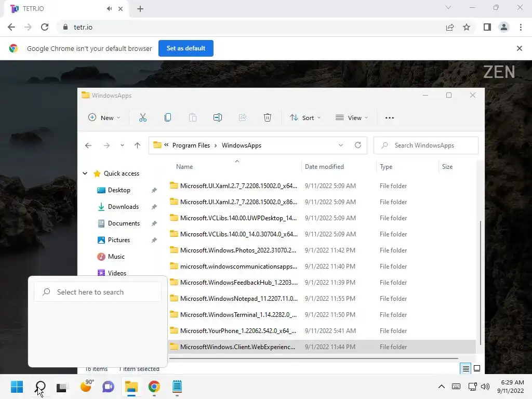
Task: Sort by the Type column header
Action: click(x=407, y=167)
